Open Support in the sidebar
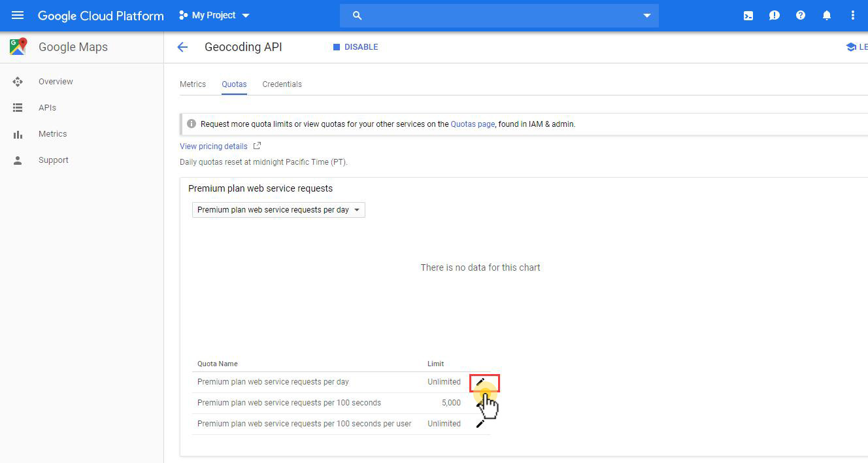Viewport: 868px width, 463px height. point(54,160)
